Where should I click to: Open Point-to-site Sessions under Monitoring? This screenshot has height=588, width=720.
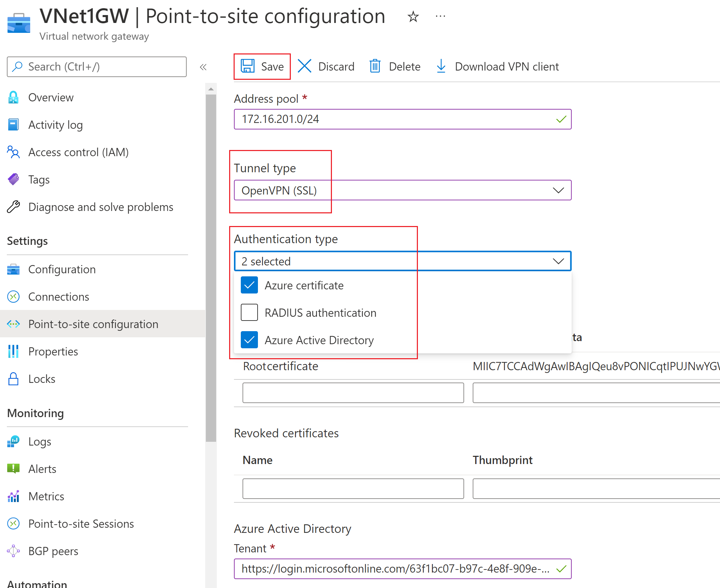coord(81,524)
